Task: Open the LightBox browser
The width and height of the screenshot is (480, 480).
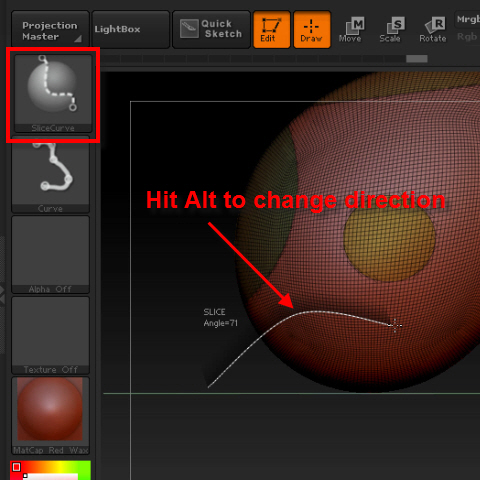Action: pos(131,29)
